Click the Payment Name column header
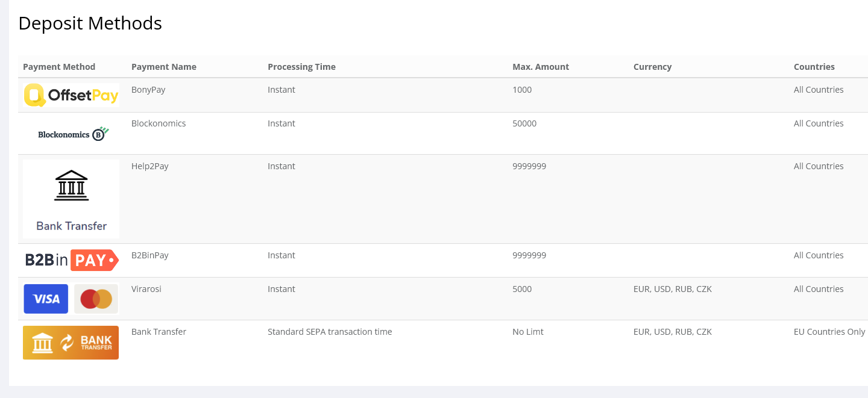This screenshot has width=868, height=398. click(164, 67)
